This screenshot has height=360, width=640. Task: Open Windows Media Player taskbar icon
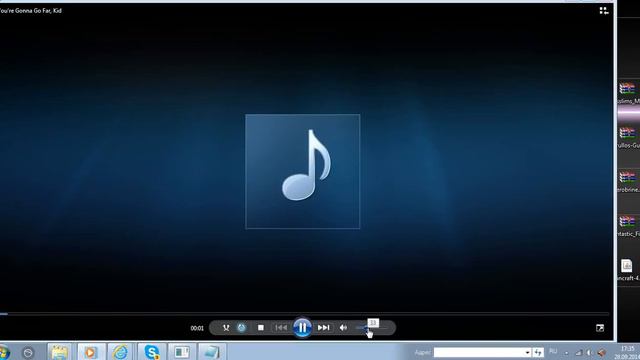point(91,352)
